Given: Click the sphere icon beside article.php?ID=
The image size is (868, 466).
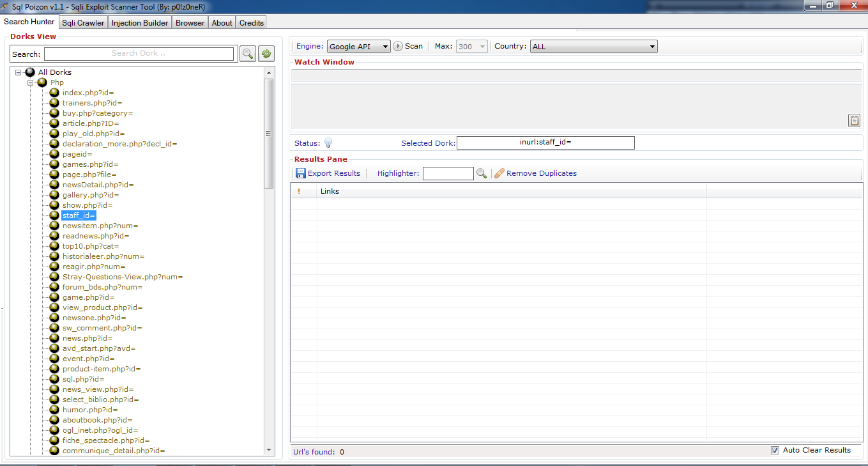Looking at the screenshot, I should (x=54, y=123).
